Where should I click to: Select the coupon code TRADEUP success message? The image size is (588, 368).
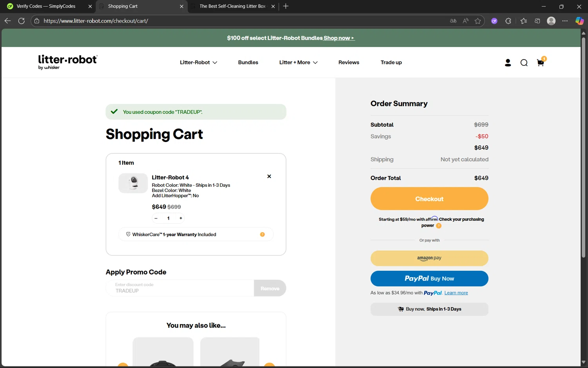(163, 112)
